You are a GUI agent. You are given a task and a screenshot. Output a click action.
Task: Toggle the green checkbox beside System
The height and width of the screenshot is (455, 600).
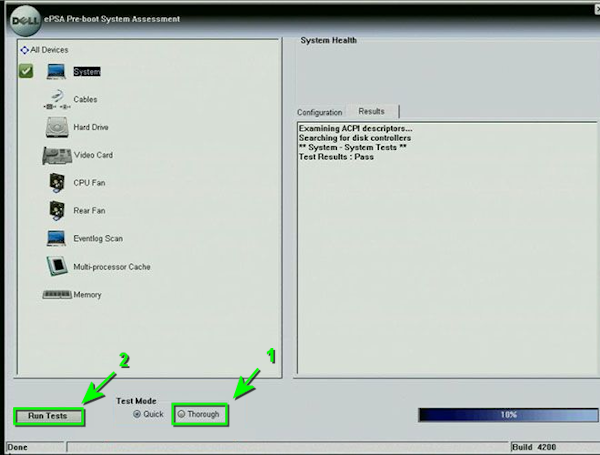[26, 71]
